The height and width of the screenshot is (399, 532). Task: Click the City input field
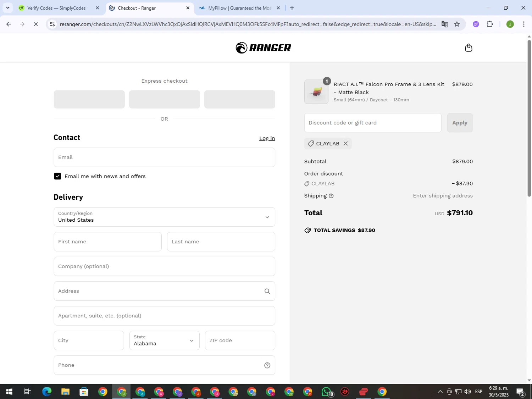pos(89,340)
